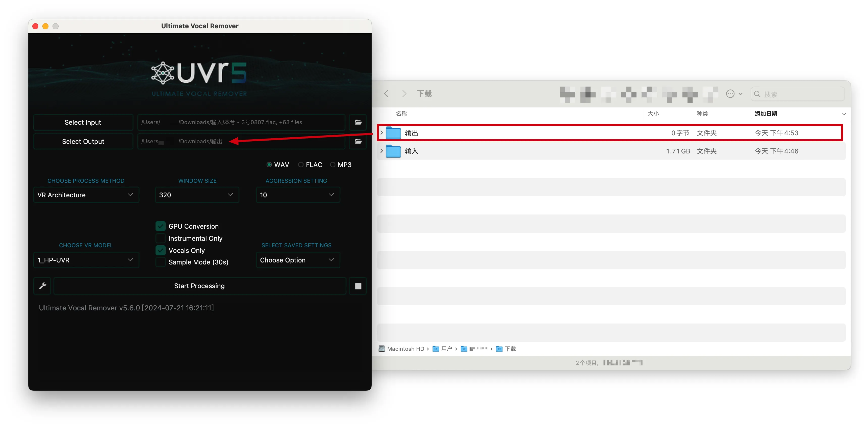Click the 0字节 size cell
This screenshot has height=428, width=868.
(x=680, y=133)
